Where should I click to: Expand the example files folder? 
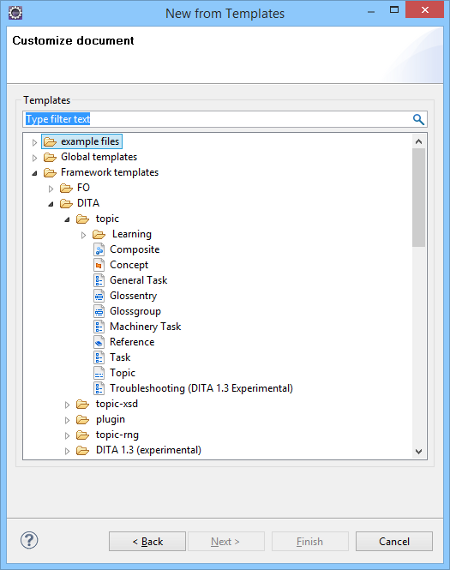35,142
